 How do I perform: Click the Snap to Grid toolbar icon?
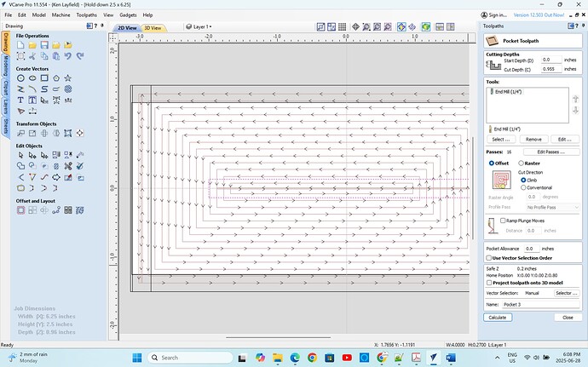[x=342, y=26]
